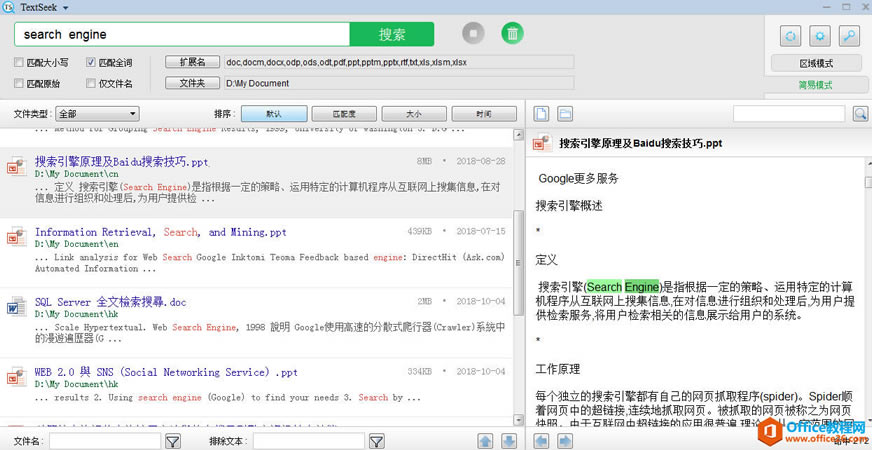Screen dimensions: 872x450
Task: Click path D:\My Document\en
Action: tap(76, 244)
